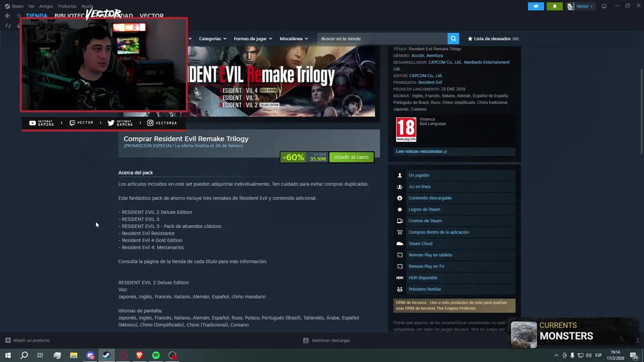Open File Explorer from the taskbar
644x362 pixels.
73,355
